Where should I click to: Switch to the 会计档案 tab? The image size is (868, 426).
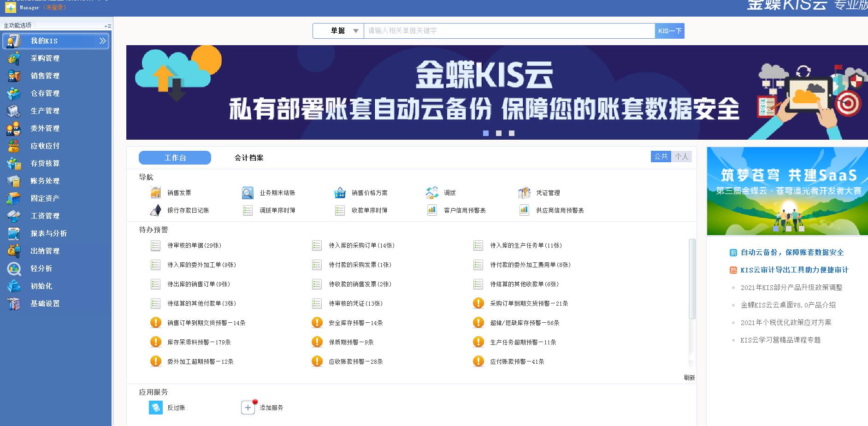click(249, 158)
